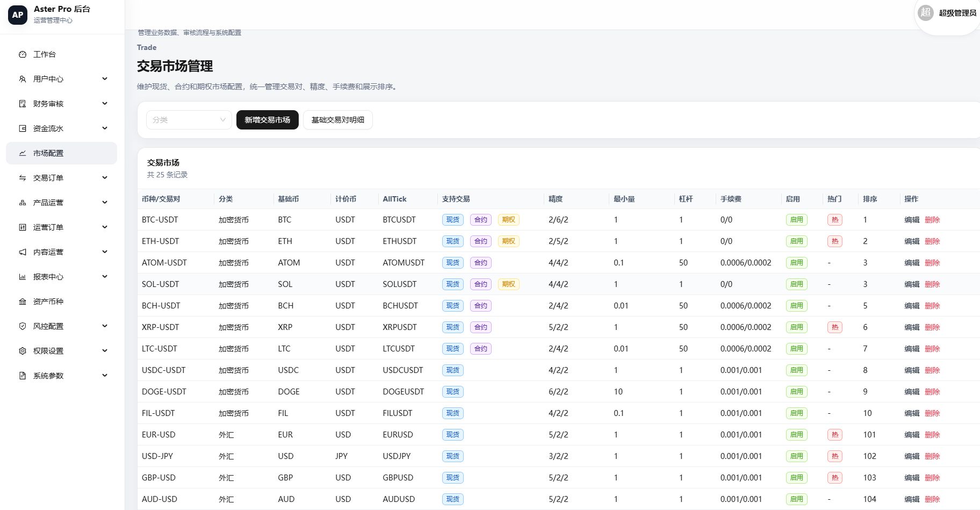980x510 pixels.
Task: Click the 财务审核 document icon
Action: [23, 104]
